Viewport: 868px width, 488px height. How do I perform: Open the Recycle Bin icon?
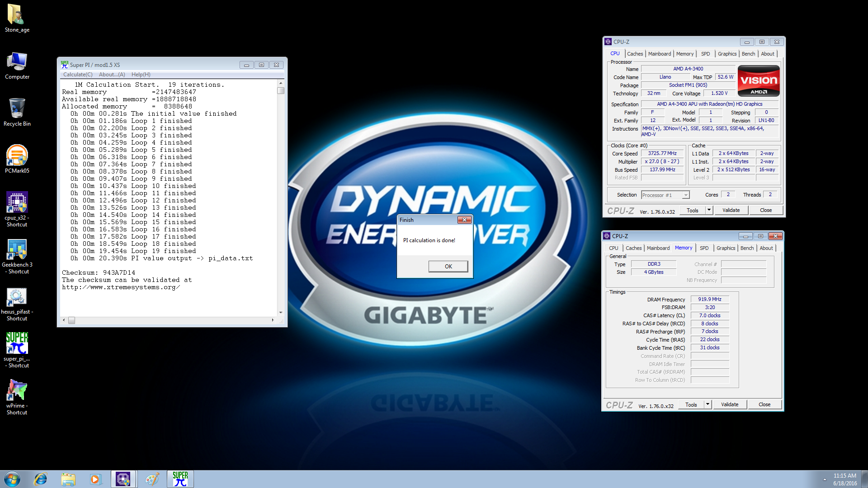[17, 112]
